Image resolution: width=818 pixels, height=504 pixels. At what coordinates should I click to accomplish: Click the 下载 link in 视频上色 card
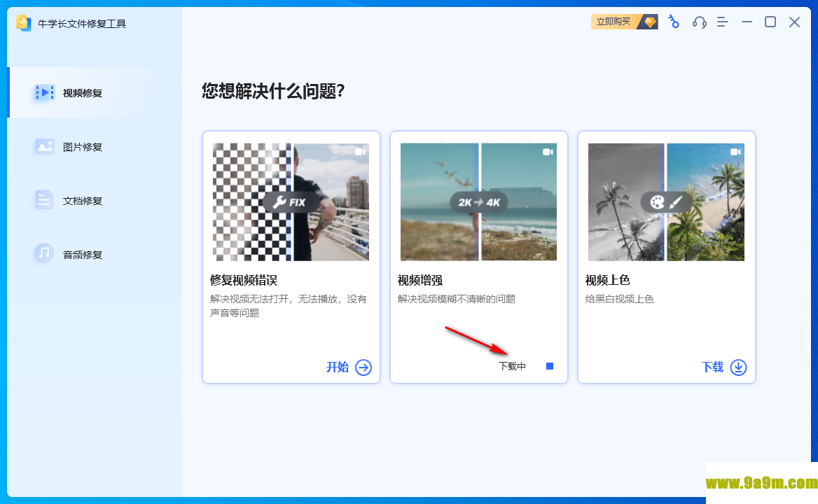(x=712, y=367)
